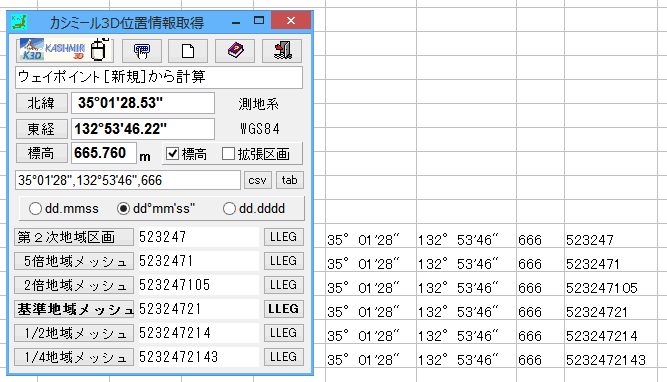The width and height of the screenshot is (667, 382).
Task: Click the Kashmir 3D logo mouse button
Action: pos(65,50)
